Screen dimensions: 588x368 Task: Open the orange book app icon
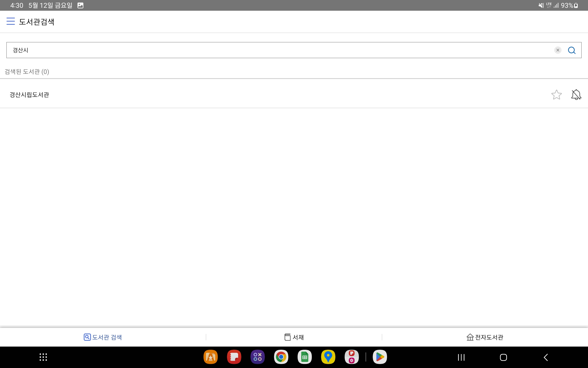[x=210, y=357]
